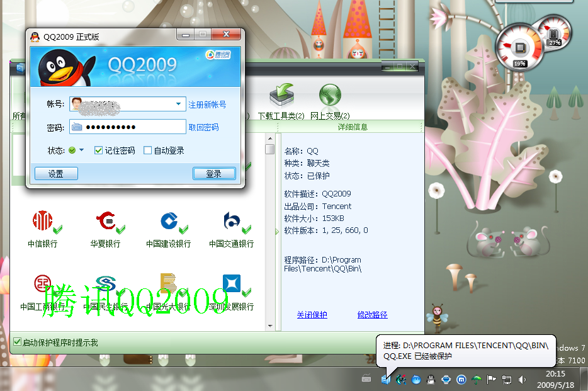Select the 中国建设银行 icon
Screen dimensions: 588x391
(x=169, y=220)
